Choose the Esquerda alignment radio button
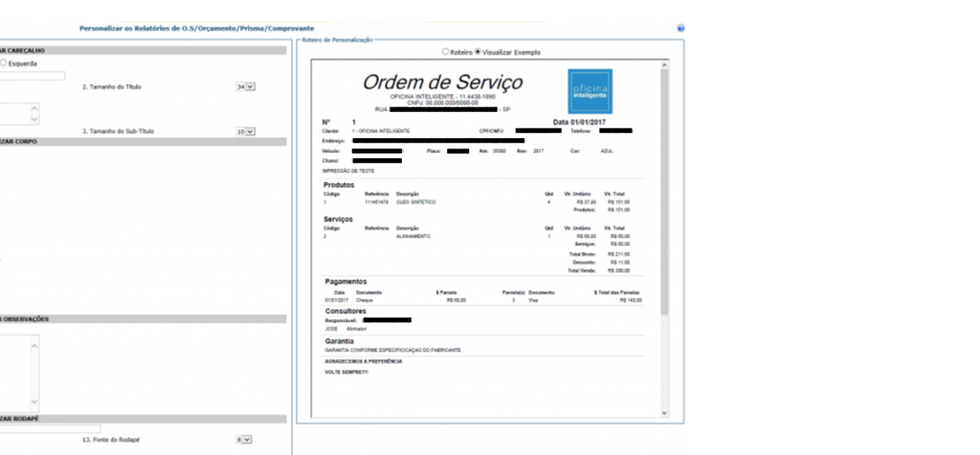Viewport: 980px width, 455px height. (4, 63)
